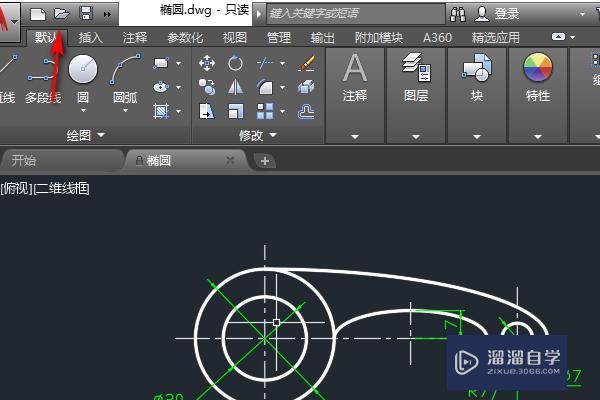The width and height of the screenshot is (600, 400).
Task: Open the Array tool dropdown arrow
Action: pos(282,112)
